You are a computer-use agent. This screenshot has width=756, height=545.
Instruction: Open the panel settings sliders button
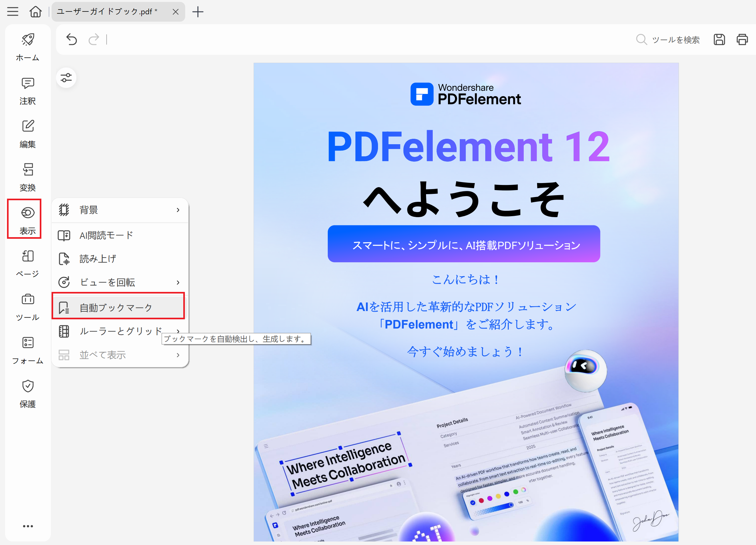[66, 78]
